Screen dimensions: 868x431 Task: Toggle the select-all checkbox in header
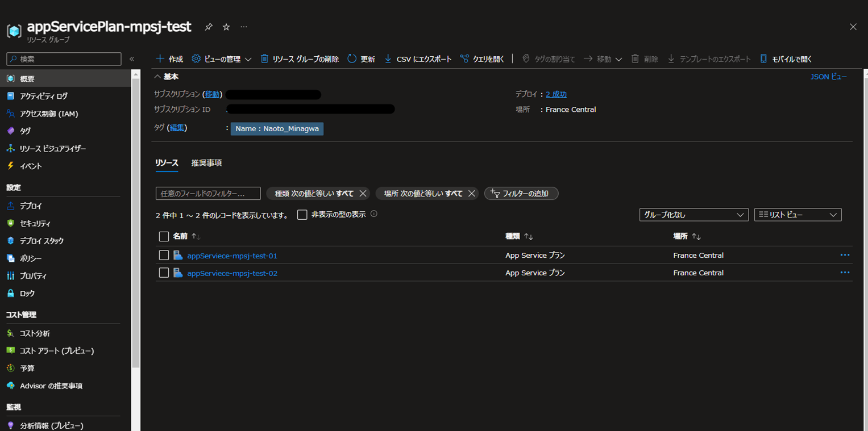point(164,236)
